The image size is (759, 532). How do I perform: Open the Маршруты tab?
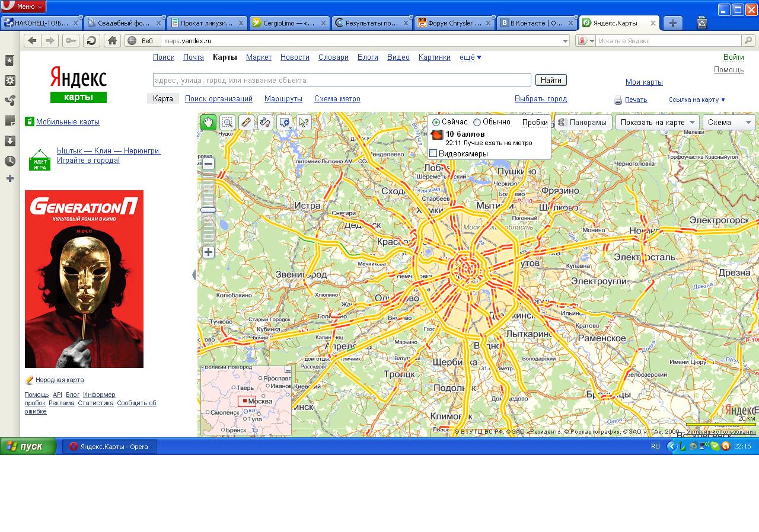pyautogui.click(x=283, y=99)
